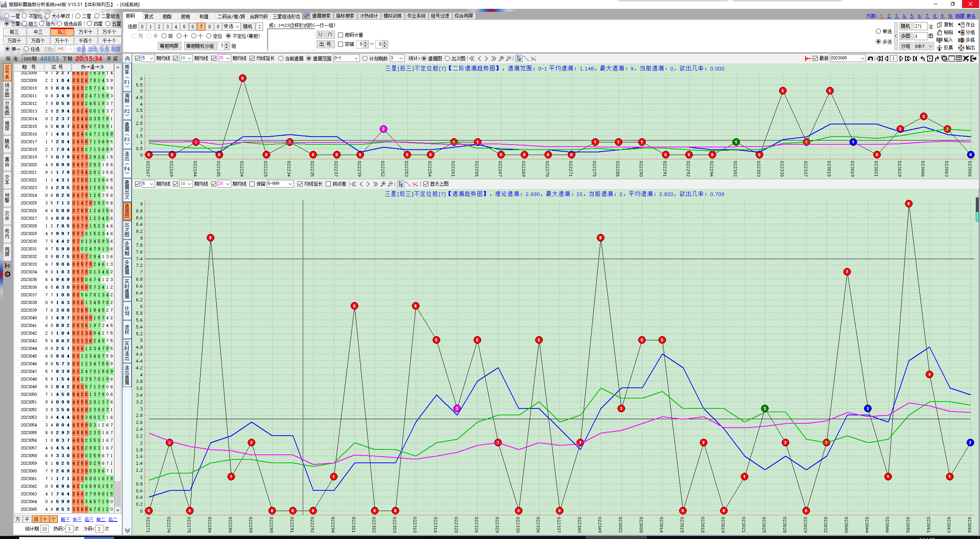Increase the 毒胆随机分组 group count stepper
Viewport: 980px width, 539px height.
tap(227, 44)
